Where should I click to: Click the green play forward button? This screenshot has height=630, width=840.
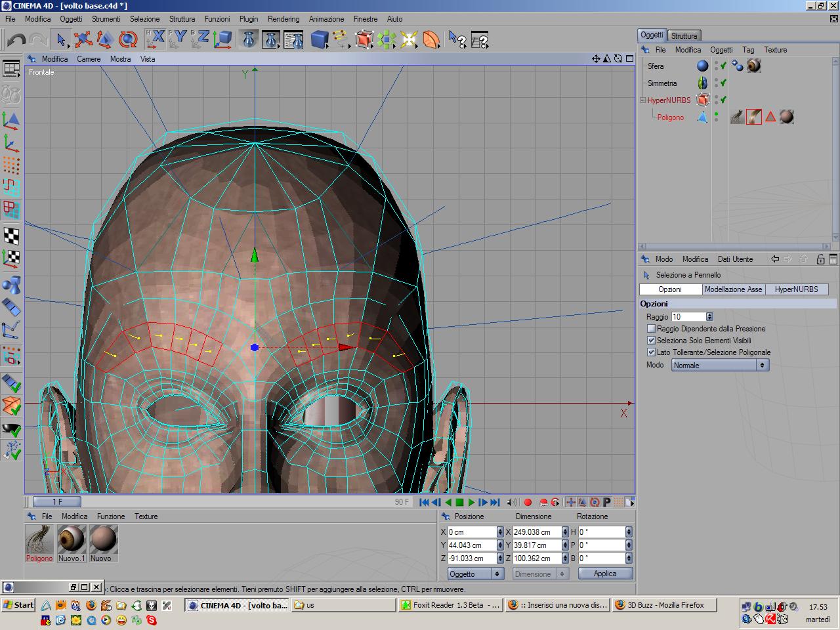471,503
